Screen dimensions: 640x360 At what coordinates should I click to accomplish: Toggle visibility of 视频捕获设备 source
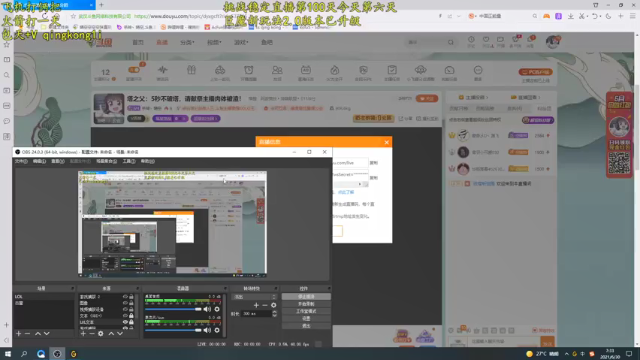click(x=125, y=309)
